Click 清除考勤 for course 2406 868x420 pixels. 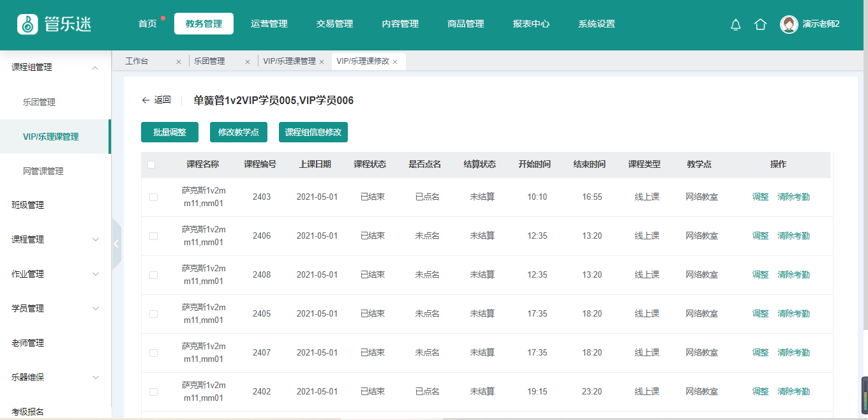click(793, 236)
